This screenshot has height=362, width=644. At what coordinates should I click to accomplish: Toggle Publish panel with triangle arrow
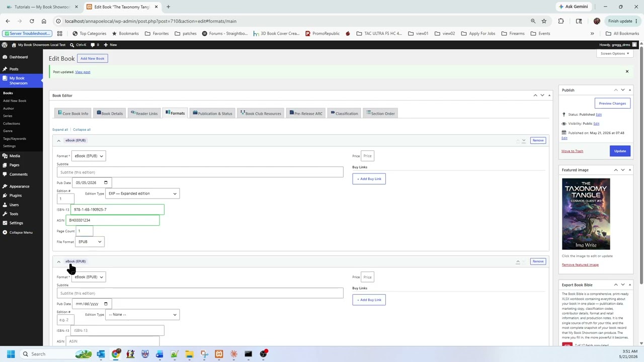[x=629, y=90]
